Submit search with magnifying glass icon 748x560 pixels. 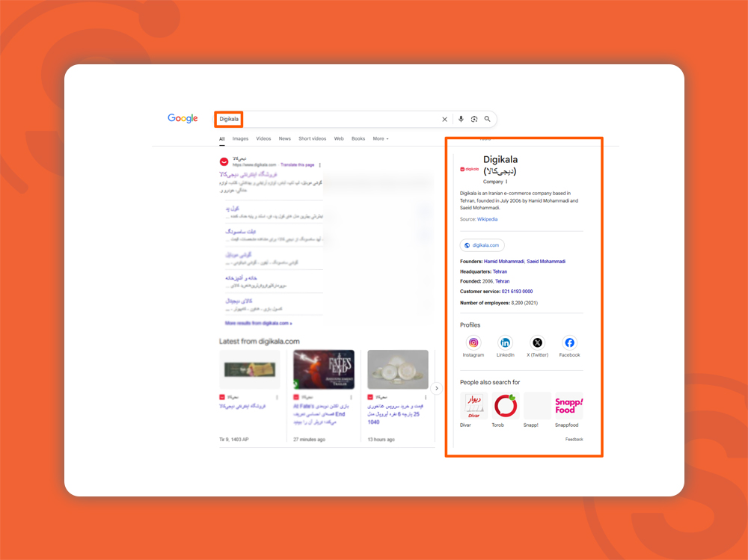point(488,119)
